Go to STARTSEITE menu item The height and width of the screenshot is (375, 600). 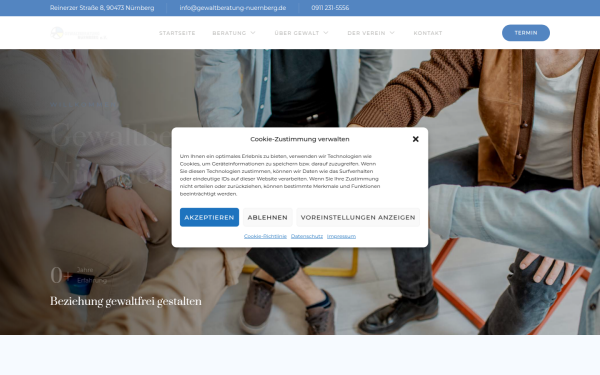pos(177,33)
